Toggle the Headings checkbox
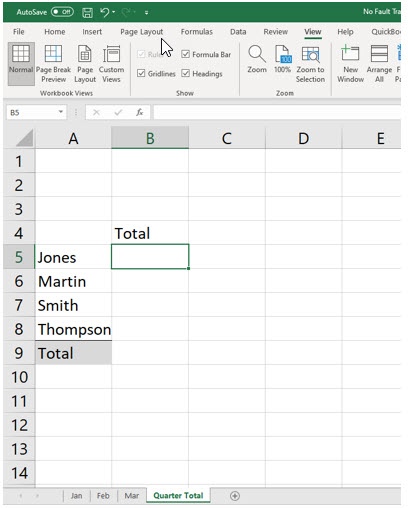The image size is (408, 508). point(186,73)
